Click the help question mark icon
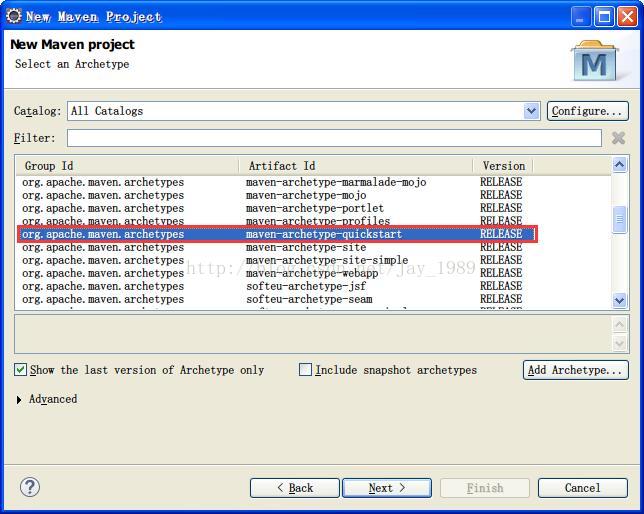The height and width of the screenshot is (514, 644). 30,487
